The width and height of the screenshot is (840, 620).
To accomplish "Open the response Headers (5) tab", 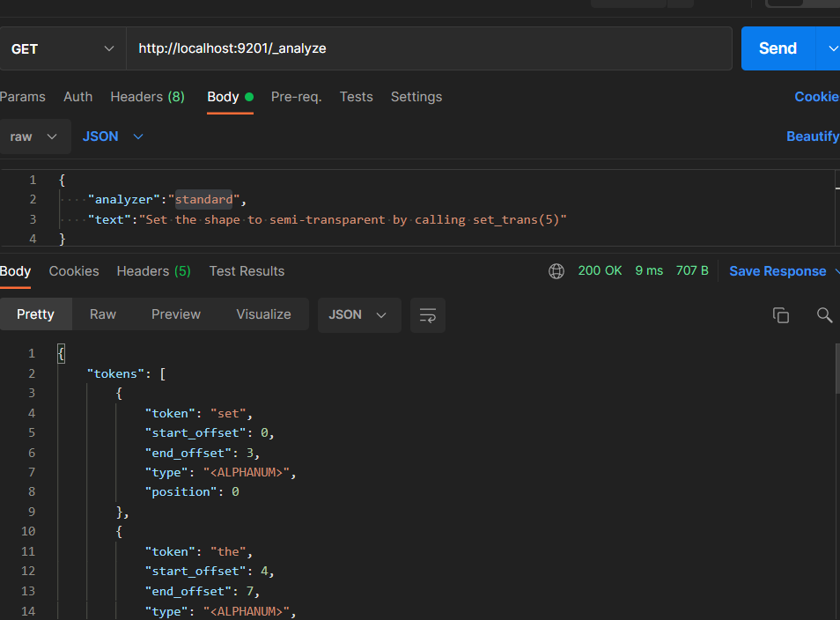I will pos(154,271).
